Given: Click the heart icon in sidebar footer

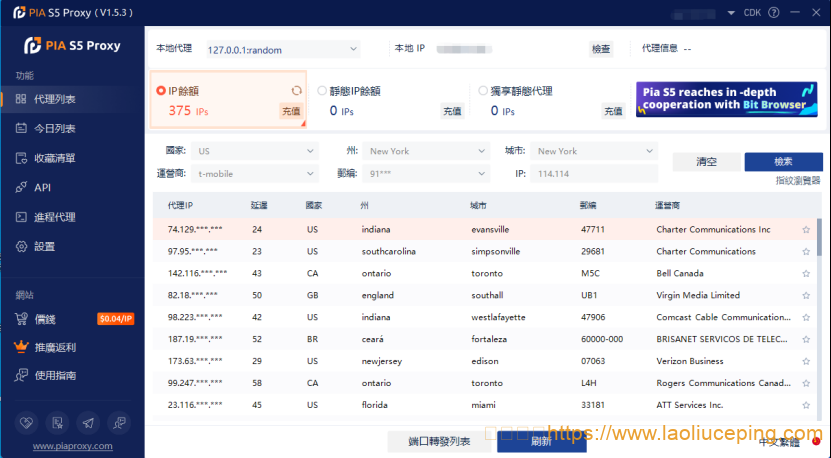Looking at the screenshot, I should 26,422.
